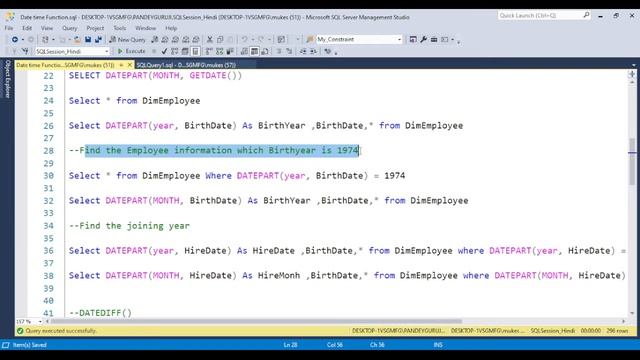Image resolution: width=640 pixels, height=360 pixels.
Task: Open the Redo history dropdown arrow
Action: tap(269, 40)
